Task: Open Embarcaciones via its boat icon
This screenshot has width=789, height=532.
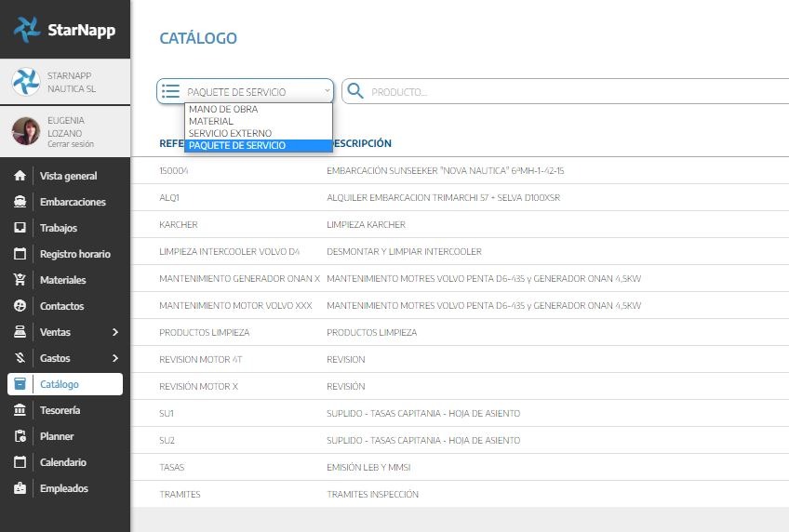Action: [20, 202]
